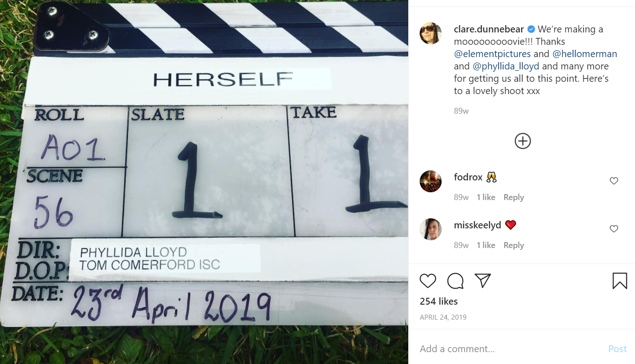Viewport: 635px width, 364px height.
Task: Save post with bookmark icon
Action: (619, 281)
